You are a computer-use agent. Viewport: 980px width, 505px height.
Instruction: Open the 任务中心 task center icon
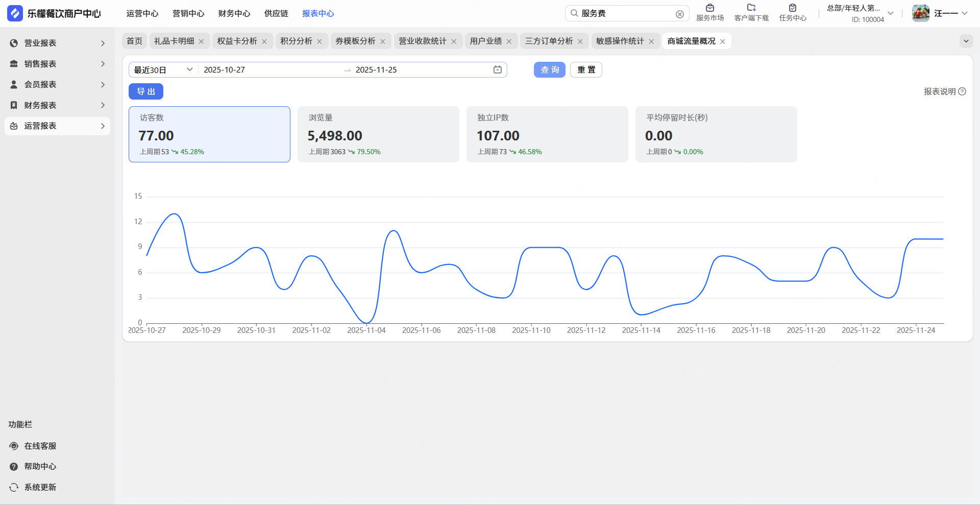792,8
